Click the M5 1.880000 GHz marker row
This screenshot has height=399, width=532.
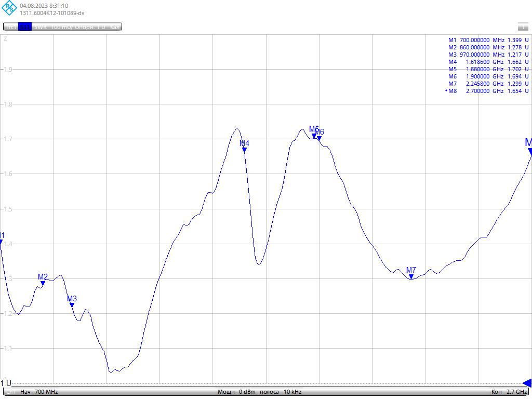[488, 69]
